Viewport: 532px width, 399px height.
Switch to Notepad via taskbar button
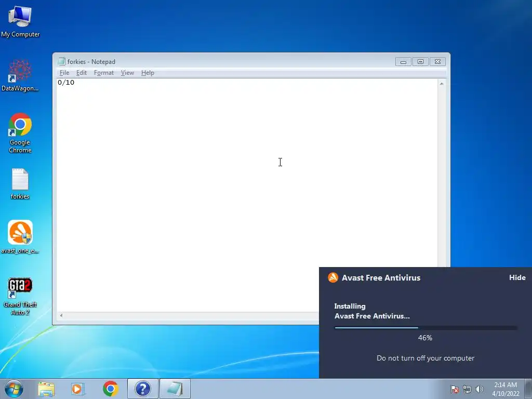click(175, 389)
